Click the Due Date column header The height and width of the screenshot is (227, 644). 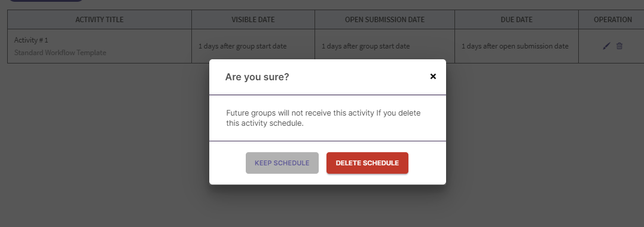[517, 19]
